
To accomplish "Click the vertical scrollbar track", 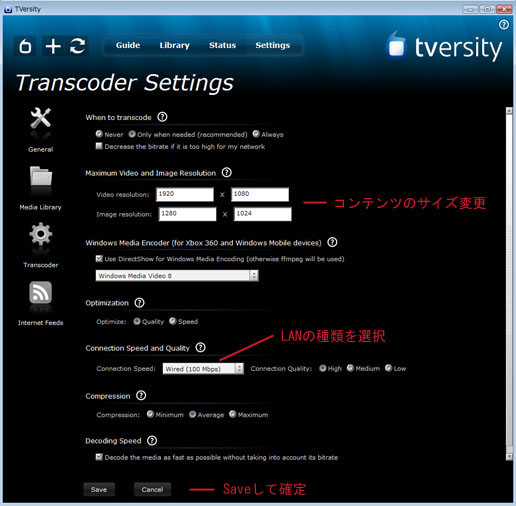I will 509,283.
